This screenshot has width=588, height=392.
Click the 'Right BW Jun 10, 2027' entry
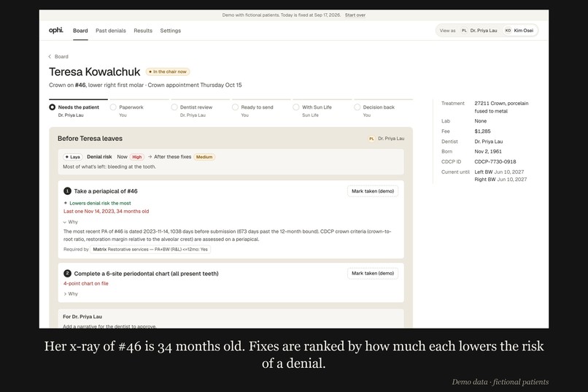pos(500,180)
